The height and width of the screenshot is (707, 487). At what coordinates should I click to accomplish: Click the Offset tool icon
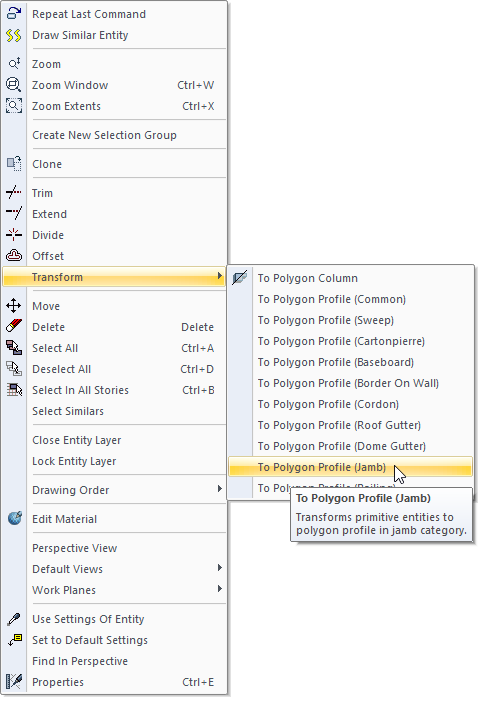click(14, 256)
